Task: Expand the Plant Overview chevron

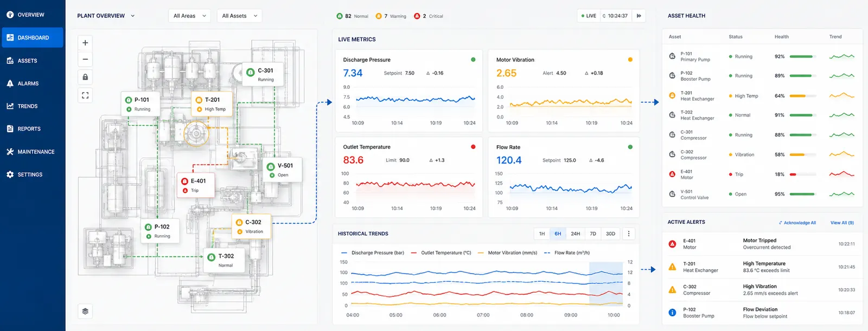Action: (133, 16)
